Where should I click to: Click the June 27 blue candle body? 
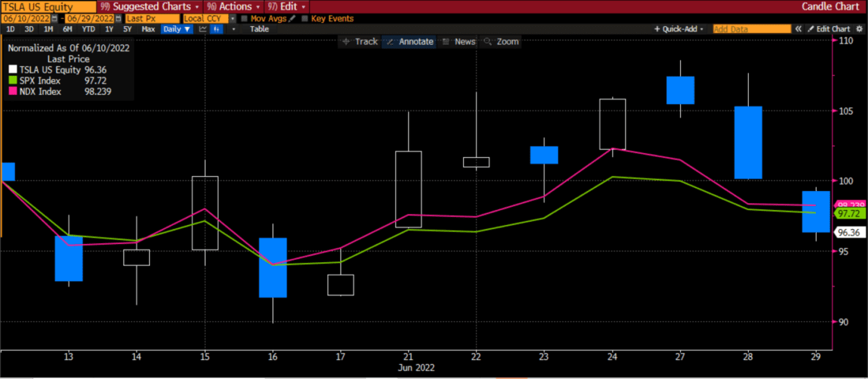(680, 90)
